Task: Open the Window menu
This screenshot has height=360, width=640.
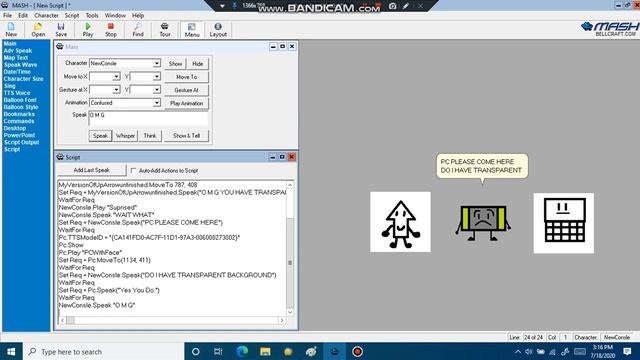Action: point(115,16)
